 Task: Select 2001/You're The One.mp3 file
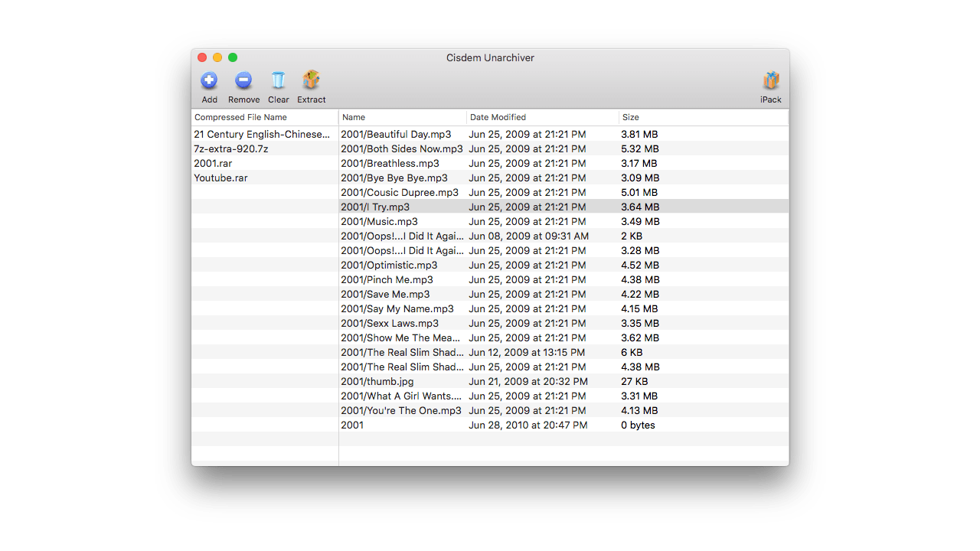(563, 410)
